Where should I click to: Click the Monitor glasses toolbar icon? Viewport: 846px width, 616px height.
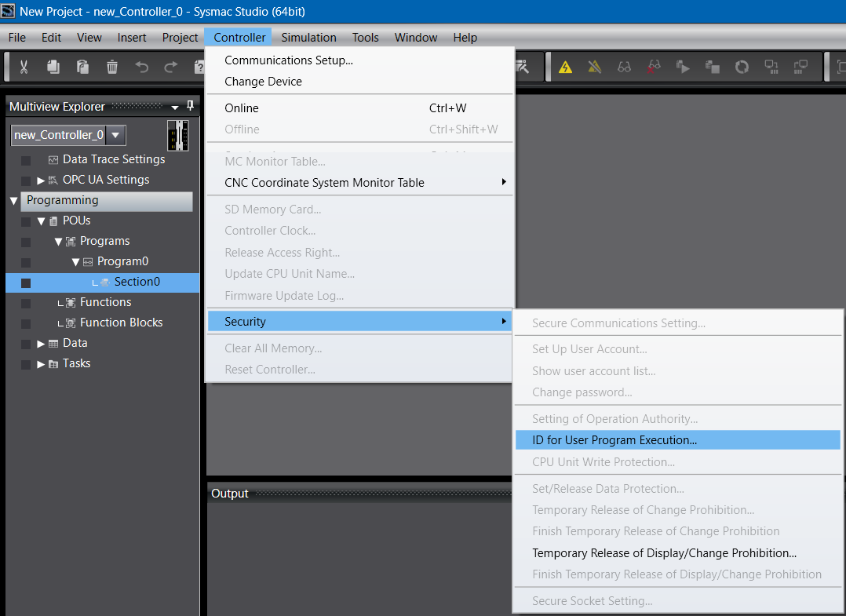click(x=624, y=67)
